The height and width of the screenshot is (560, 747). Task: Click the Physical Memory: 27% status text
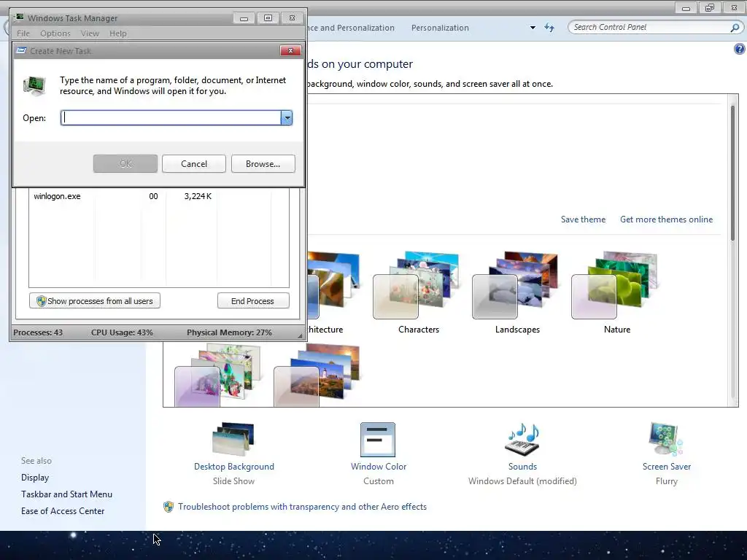pyautogui.click(x=229, y=332)
